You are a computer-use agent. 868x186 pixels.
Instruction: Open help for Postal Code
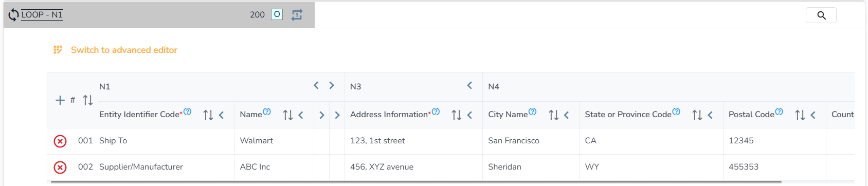[779, 111]
